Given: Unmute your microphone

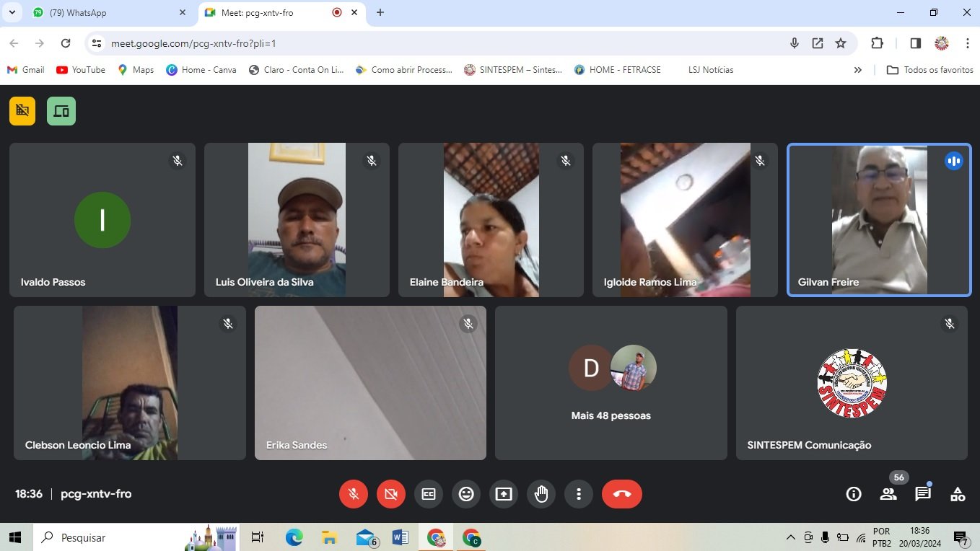Looking at the screenshot, I should click(x=354, y=494).
